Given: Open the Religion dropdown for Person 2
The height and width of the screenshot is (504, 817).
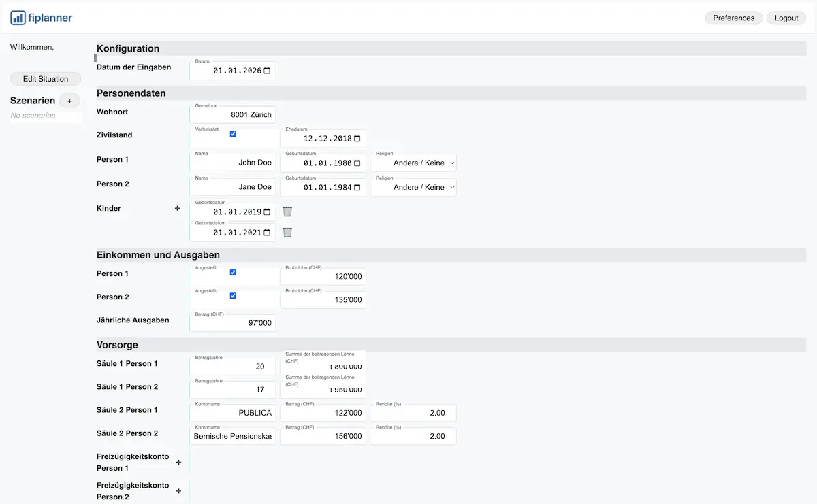Looking at the screenshot, I should click(x=413, y=187).
